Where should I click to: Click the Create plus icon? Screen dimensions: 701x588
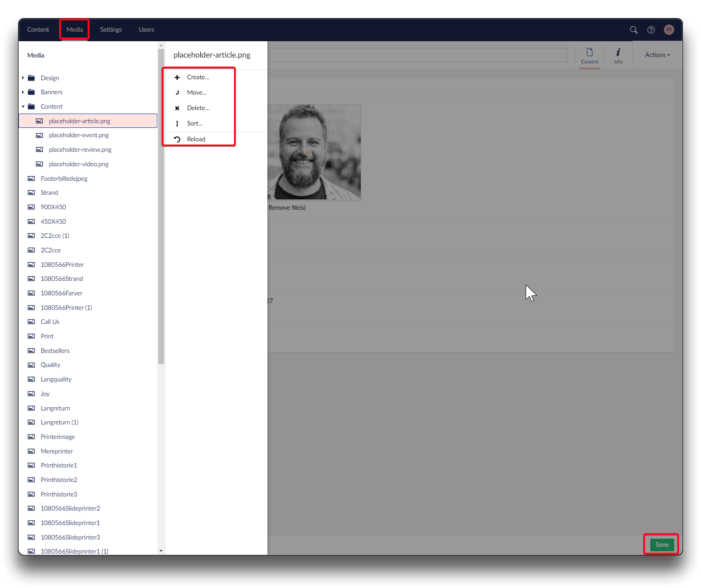(177, 77)
